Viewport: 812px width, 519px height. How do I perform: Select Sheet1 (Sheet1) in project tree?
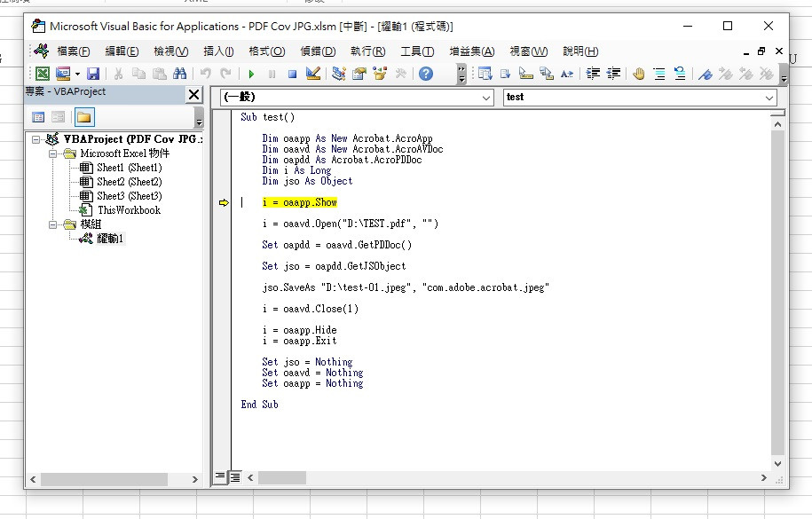pos(129,168)
